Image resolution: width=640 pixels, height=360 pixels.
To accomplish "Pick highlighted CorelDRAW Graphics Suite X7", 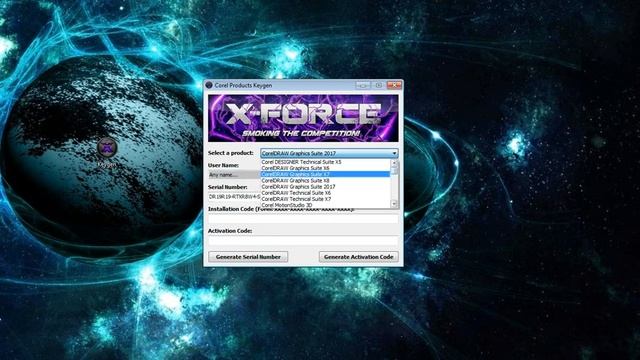I will coord(325,174).
